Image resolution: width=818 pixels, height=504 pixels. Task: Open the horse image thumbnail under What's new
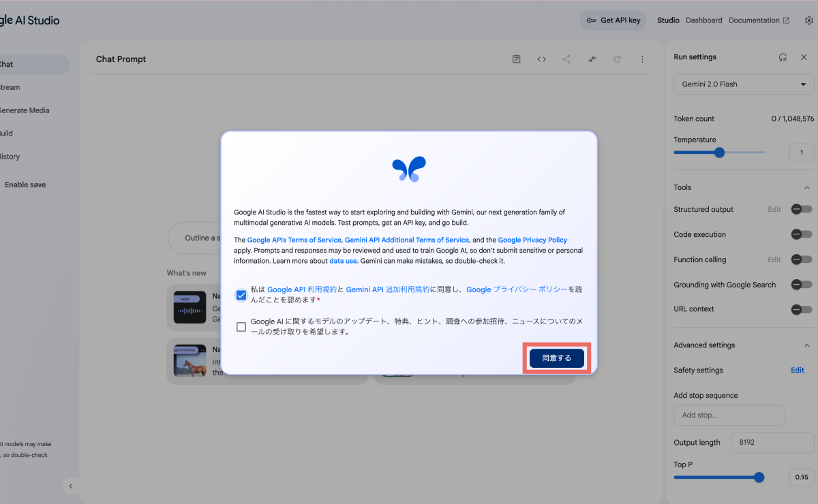pyautogui.click(x=190, y=360)
